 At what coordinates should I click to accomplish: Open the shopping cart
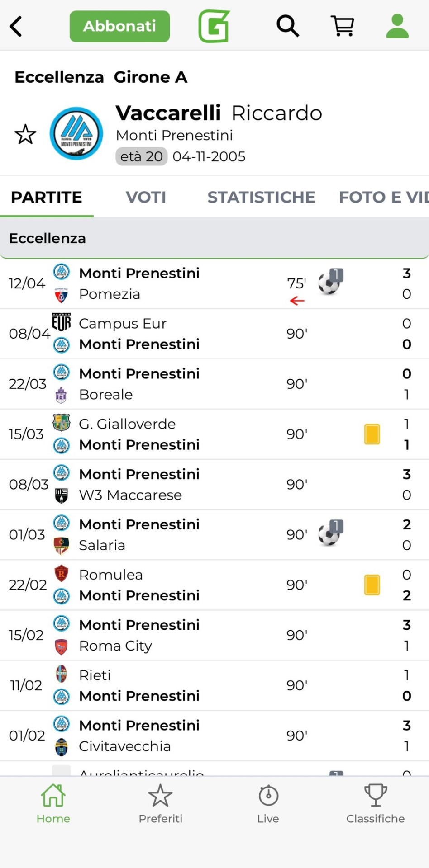click(x=343, y=26)
